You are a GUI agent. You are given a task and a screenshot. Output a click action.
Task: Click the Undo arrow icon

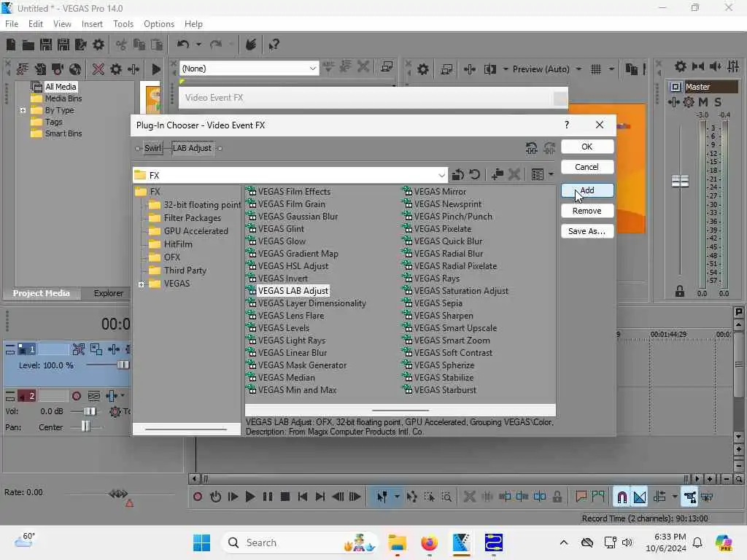coord(183,44)
